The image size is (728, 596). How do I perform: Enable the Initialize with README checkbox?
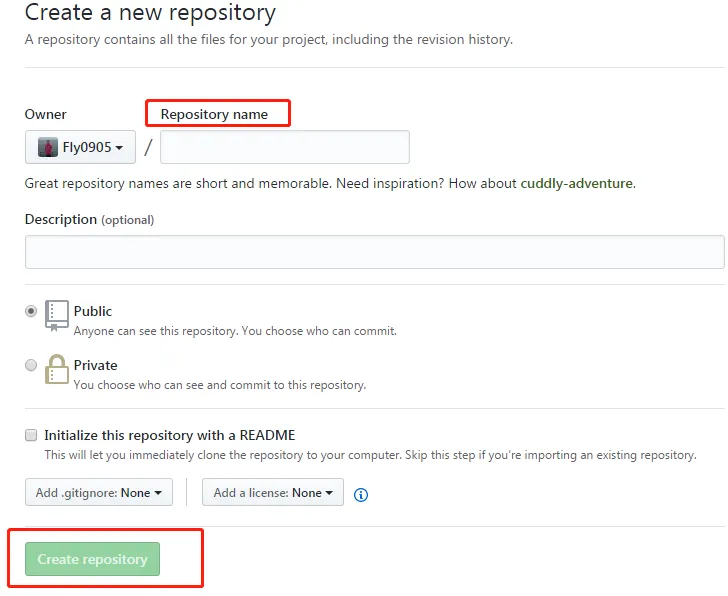click(x=31, y=435)
